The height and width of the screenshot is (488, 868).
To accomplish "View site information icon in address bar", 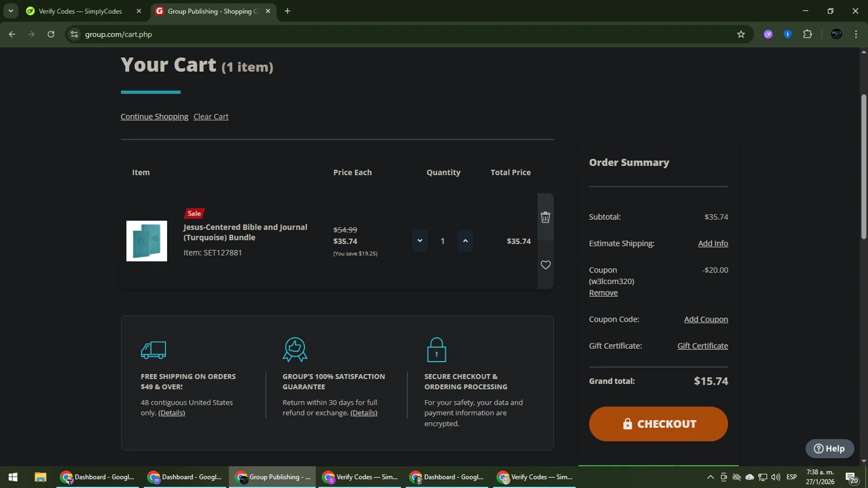I will (74, 34).
